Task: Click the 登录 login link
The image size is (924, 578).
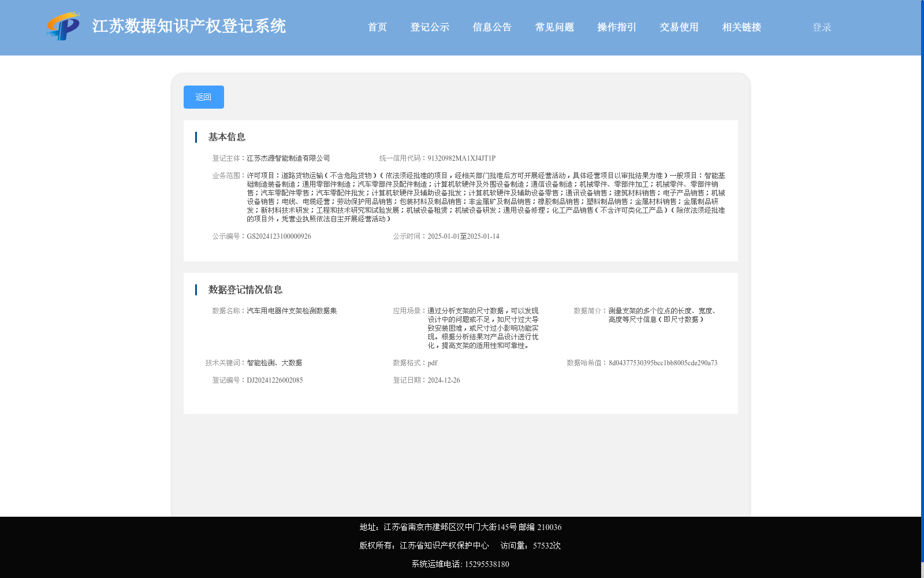Action: tap(822, 27)
